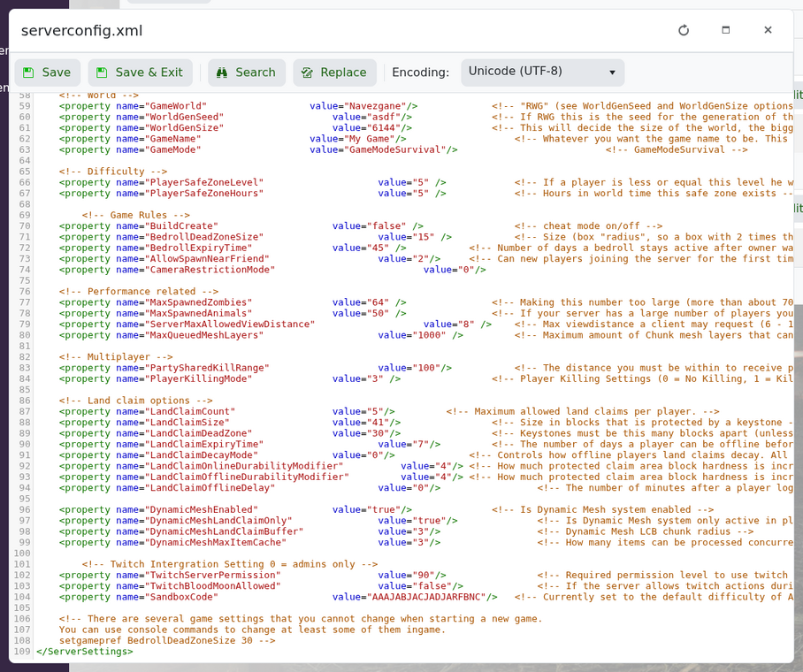Click the "LandClaimOfflineDelay" property name
The width and height of the screenshot is (803, 672).
click(210, 488)
